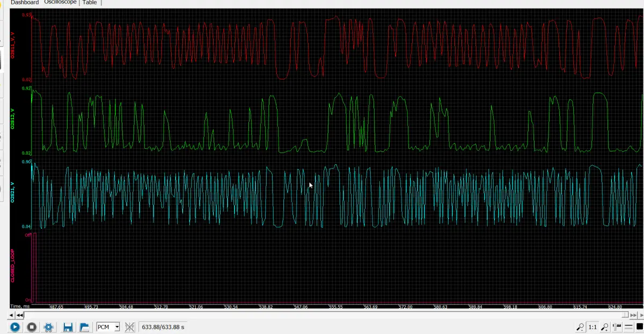Click the 487.65 time axis label

point(56,307)
